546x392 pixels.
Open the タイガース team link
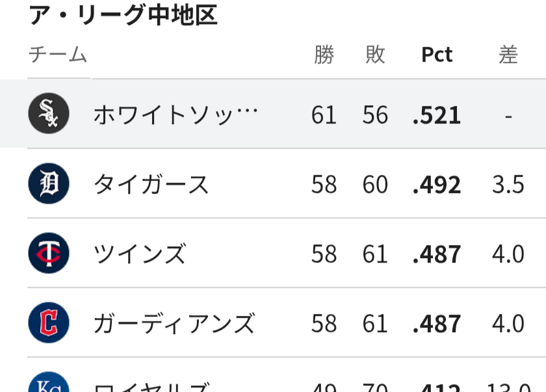(151, 185)
